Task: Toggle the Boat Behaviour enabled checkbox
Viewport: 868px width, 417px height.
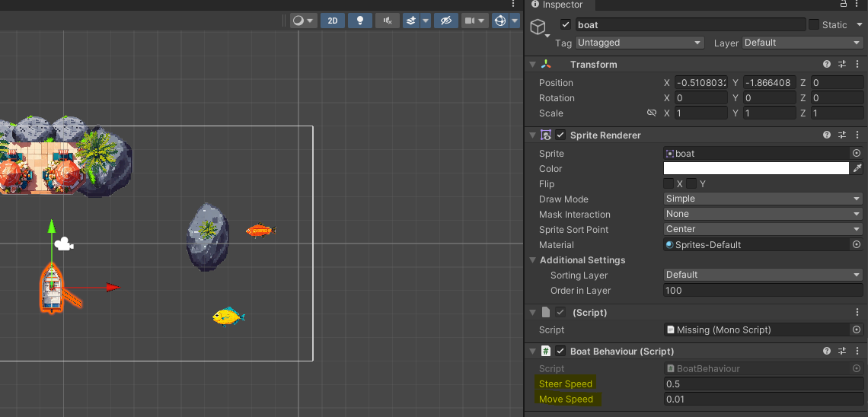Action: pos(560,352)
